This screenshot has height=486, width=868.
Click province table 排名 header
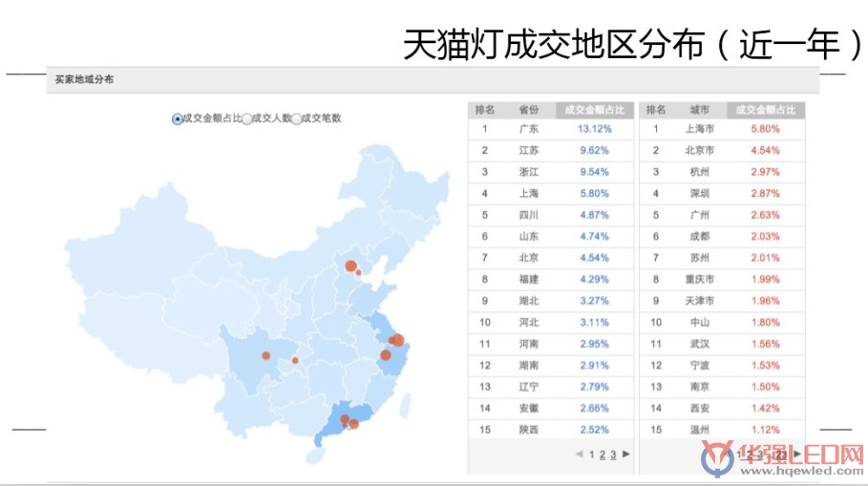[485, 110]
